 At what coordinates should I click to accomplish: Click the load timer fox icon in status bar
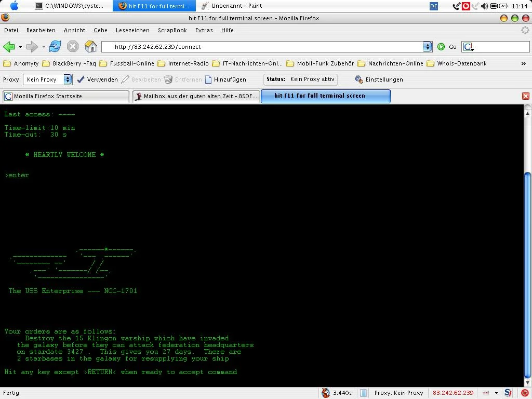(326, 393)
